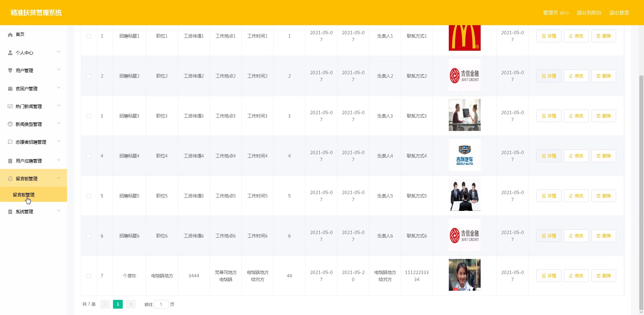
Task: Click 退出登录 link in header
Action: [619, 13]
